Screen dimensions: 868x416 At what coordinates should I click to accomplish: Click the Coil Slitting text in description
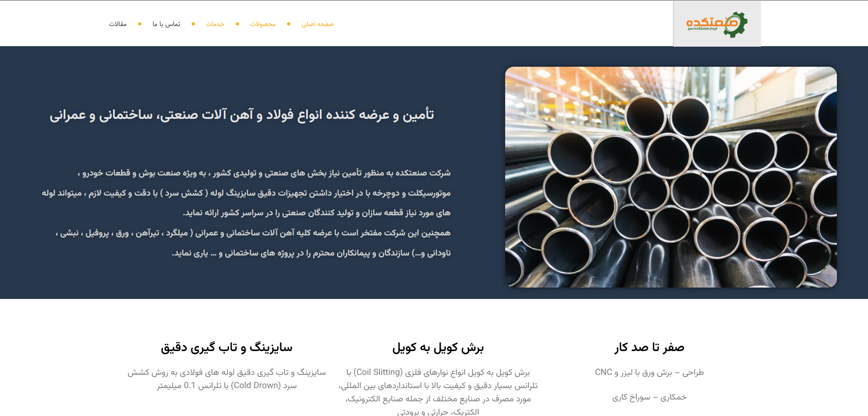coord(377,372)
